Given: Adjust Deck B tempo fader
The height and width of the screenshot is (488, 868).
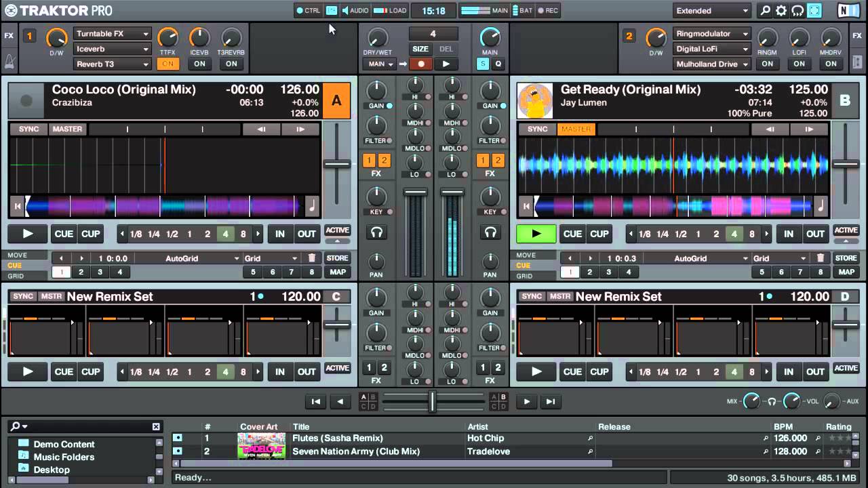Looking at the screenshot, I should [846, 163].
